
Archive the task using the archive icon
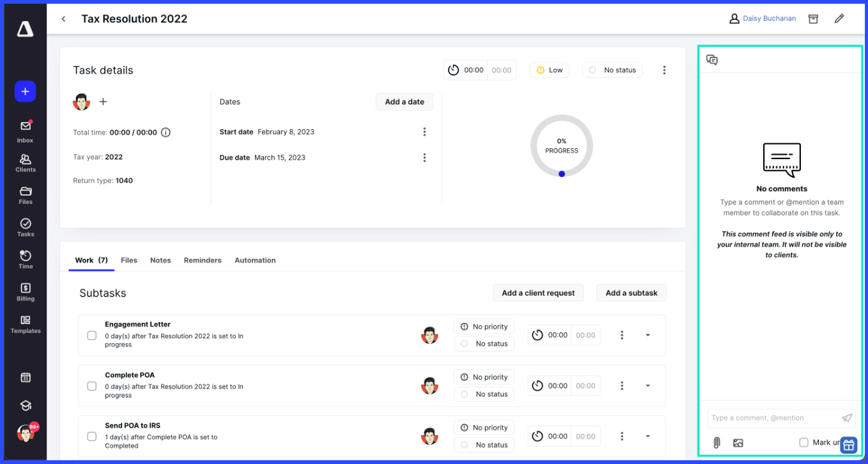click(813, 19)
